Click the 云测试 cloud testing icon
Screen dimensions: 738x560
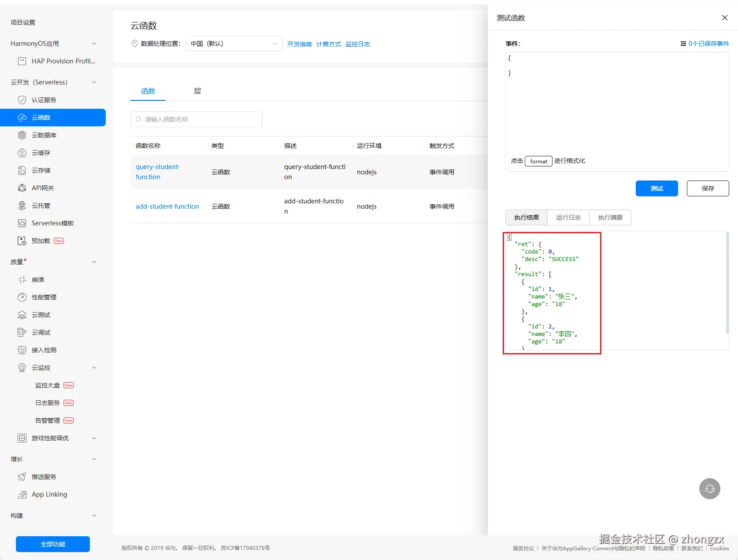coord(22,315)
